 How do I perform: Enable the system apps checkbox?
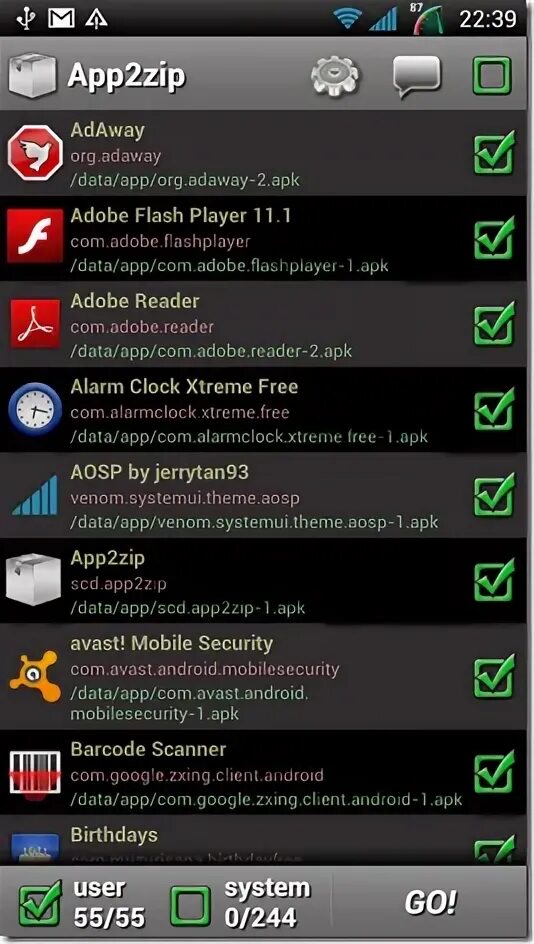click(190, 905)
